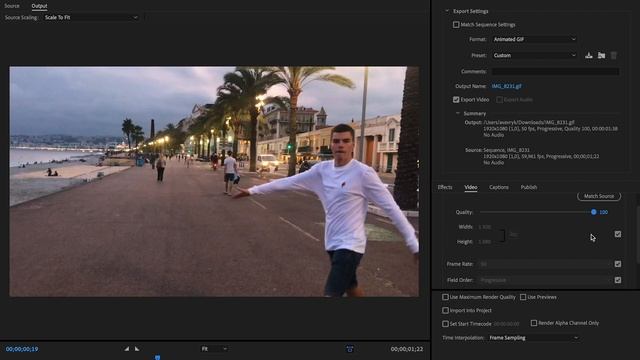Click the Output Name link IMG_8231.gif
640x360 pixels.
(x=506, y=86)
